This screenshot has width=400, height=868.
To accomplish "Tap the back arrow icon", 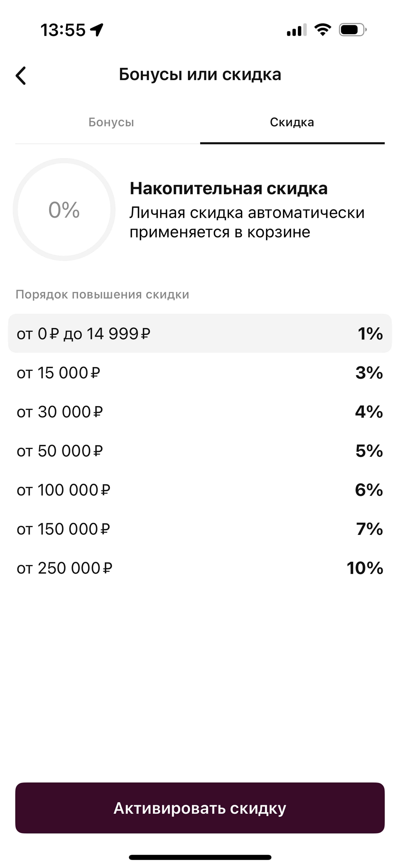I will coord(21,75).
